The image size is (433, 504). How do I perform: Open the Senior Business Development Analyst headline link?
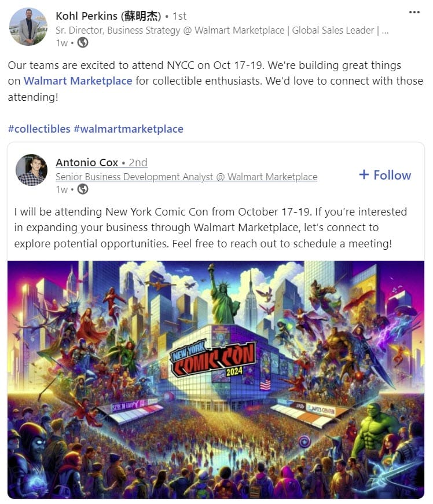pos(186,177)
